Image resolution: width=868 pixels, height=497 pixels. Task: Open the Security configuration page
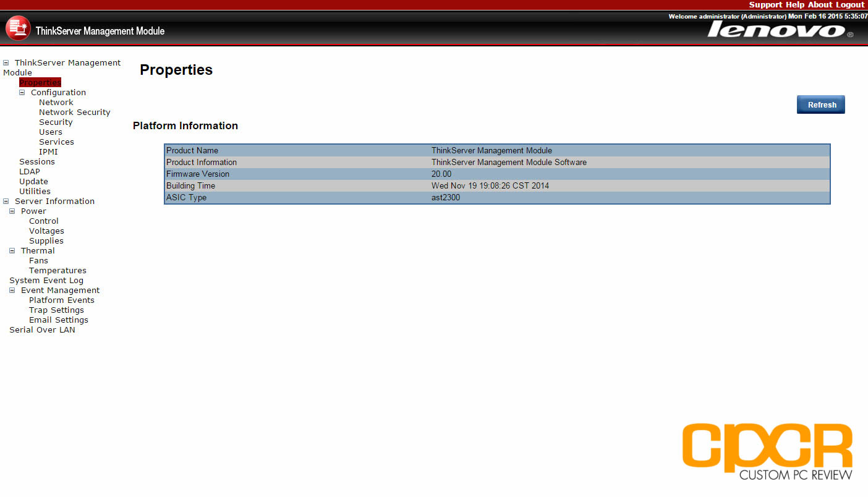(x=56, y=122)
